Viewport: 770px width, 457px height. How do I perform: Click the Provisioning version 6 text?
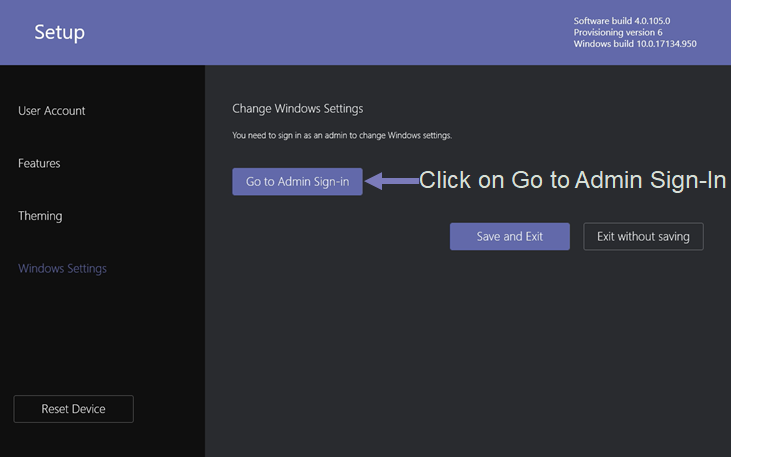click(618, 32)
